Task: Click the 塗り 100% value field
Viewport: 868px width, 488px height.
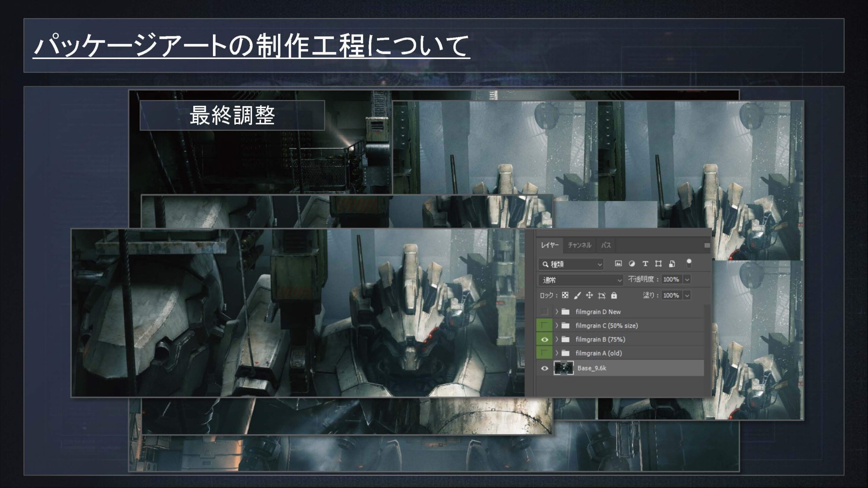Action: 671,296
